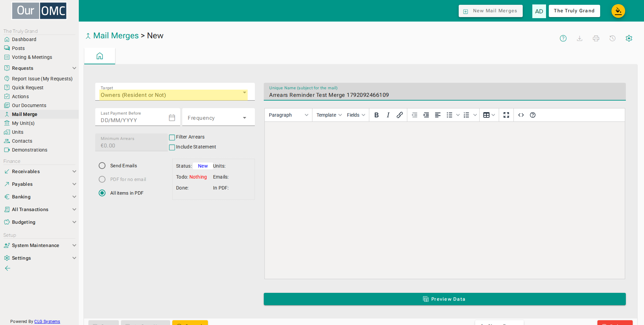Open Paragraph style dropdown
Image resolution: width=644 pixels, height=325 pixels.
tap(288, 115)
